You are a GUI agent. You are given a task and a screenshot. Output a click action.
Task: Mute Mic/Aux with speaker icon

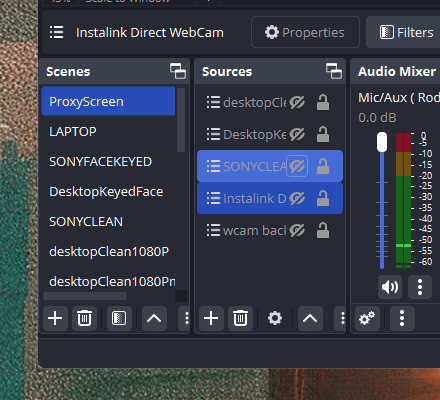coord(390,287)
